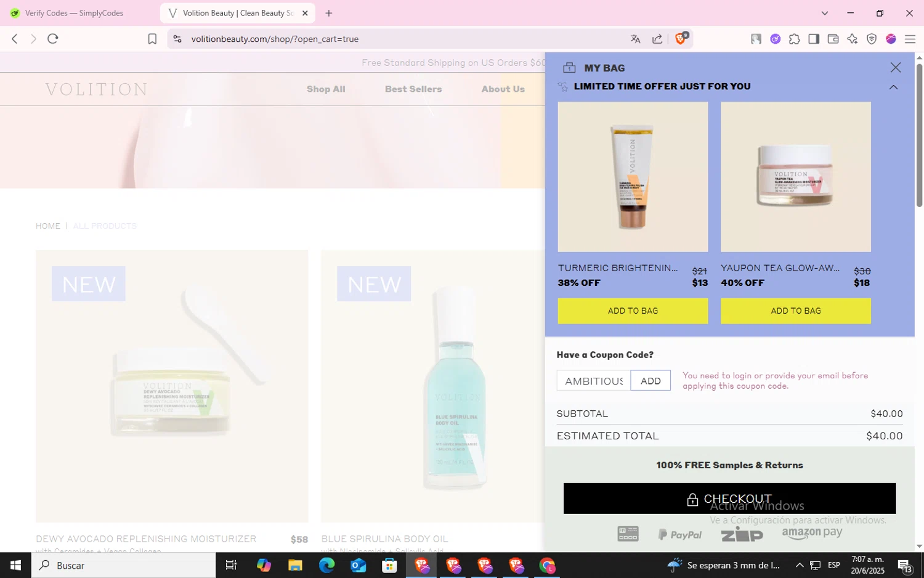Screen dimensions: 924x578
Task: Open site information icon in address bar
Action: pos(177,39)
